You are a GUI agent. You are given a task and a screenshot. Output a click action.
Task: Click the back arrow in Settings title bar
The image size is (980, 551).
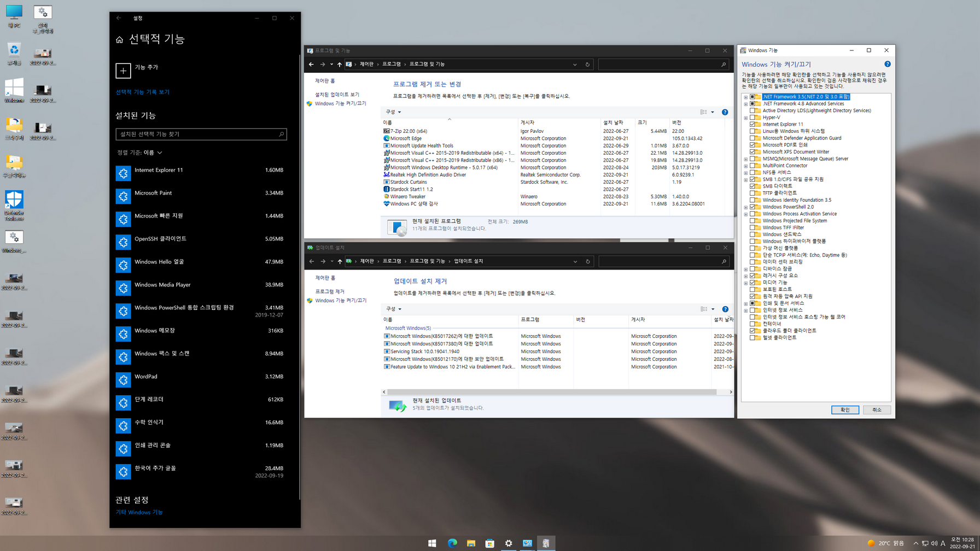119,18
